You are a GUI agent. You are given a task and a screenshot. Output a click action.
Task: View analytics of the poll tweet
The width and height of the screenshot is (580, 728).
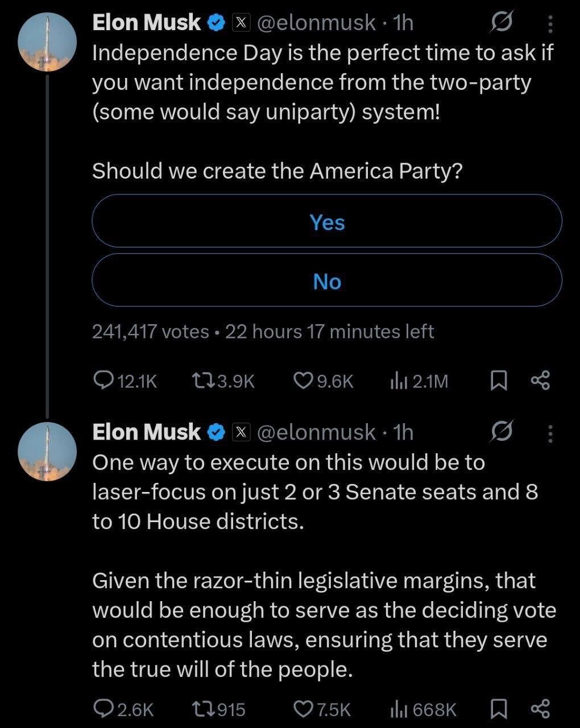397,380
